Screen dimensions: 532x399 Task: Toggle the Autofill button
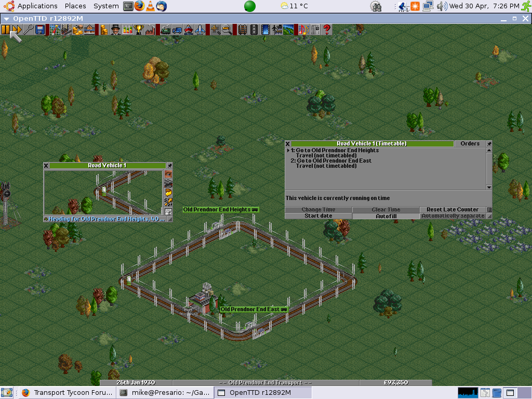(386, 216)
